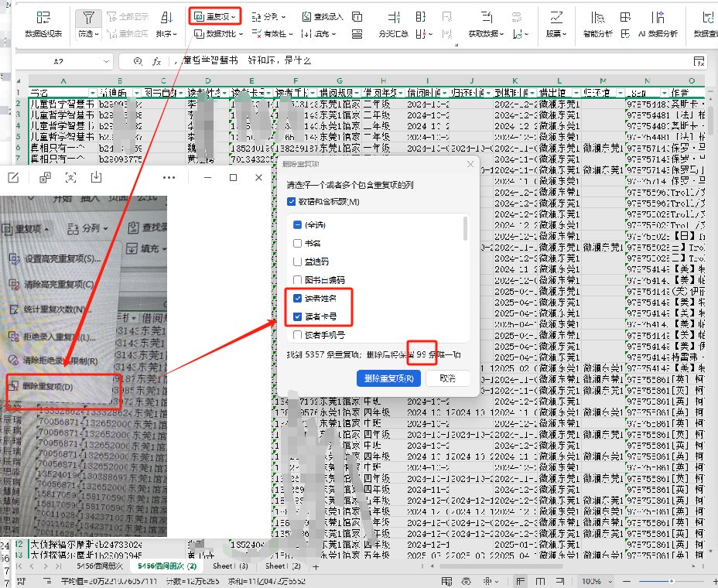Toggle the 数据包含标题(M) checkbox
This screenshot has height=588, width=718.
[x=291, y=202]
